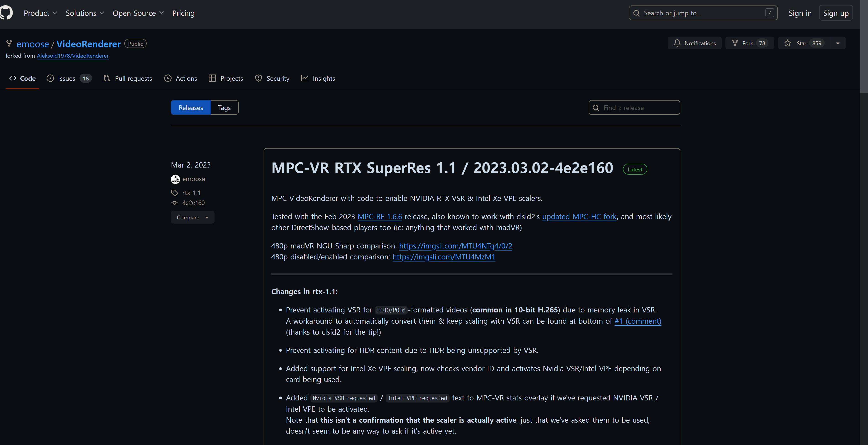Switch to the Actions tab
The image size is (868, 445).
(181, 78)
